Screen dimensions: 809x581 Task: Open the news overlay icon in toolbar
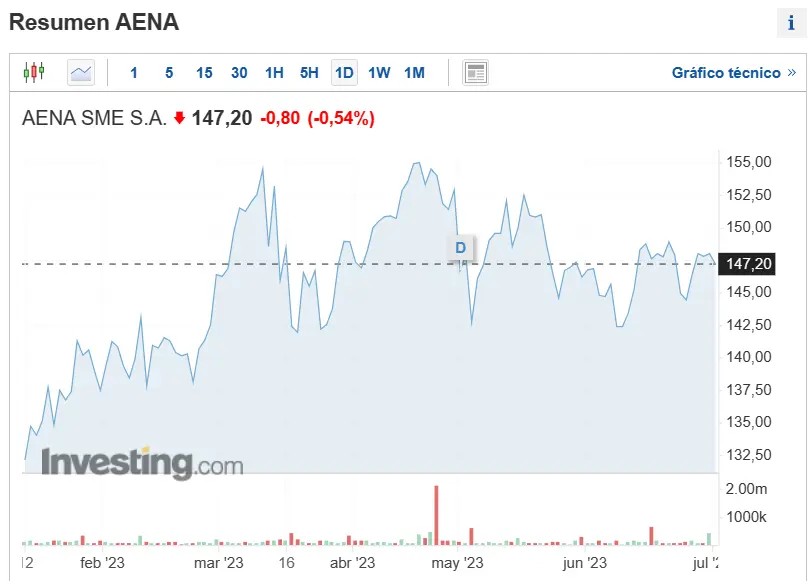pos(476,72)
